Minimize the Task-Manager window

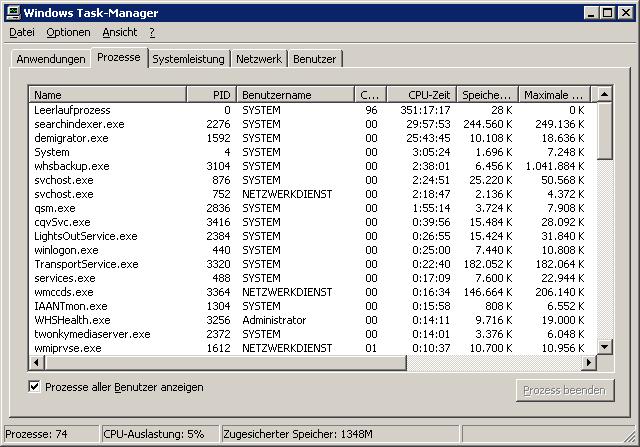[x=591, y=13]
